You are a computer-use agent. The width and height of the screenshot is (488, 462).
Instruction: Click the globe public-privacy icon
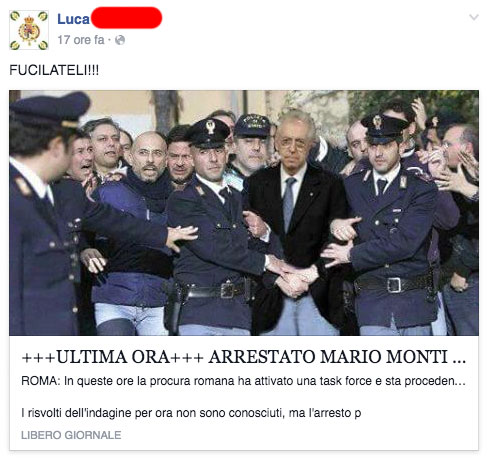coord(120,40)
